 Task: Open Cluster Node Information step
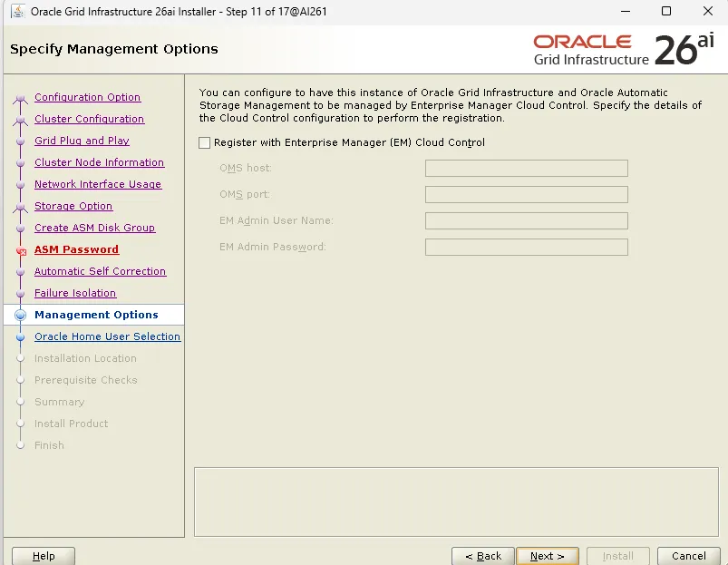[100, 162]
